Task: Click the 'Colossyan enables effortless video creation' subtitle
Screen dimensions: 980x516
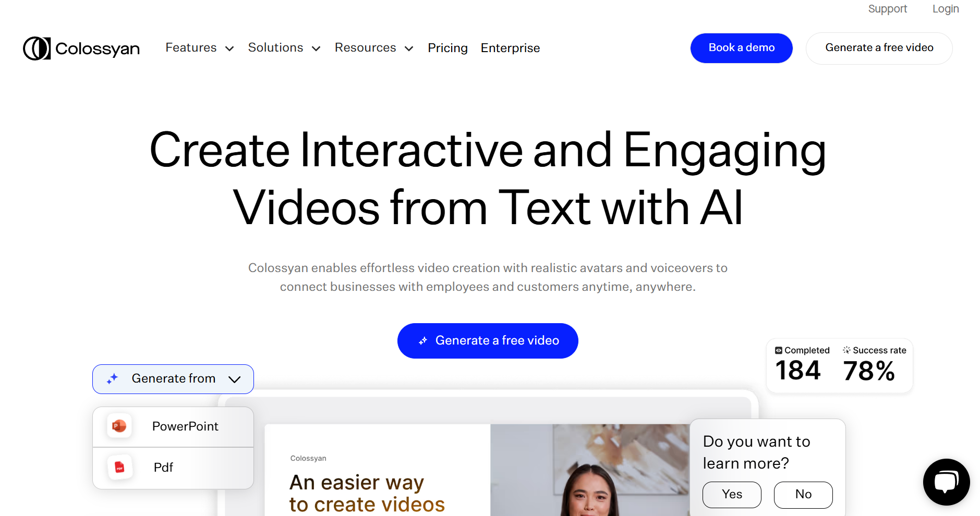Action: (488, 277)
